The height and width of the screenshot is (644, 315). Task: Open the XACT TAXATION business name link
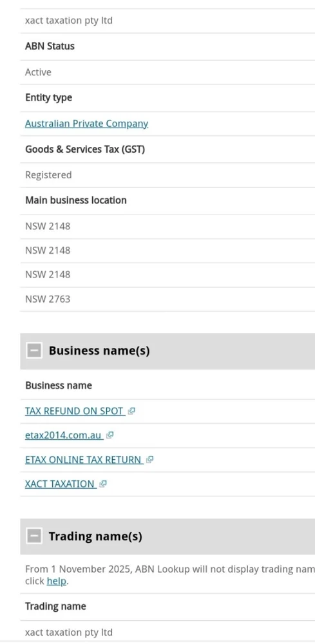pos(60,484)
